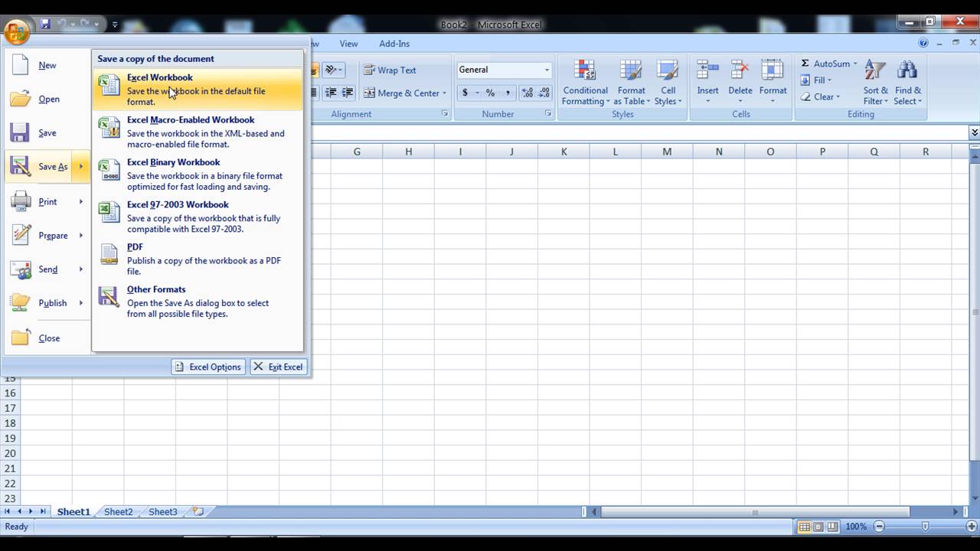Screen dimensions: 980x551
Task: Expand the Print submenu arrow
Action: click(x=80, y=201)
